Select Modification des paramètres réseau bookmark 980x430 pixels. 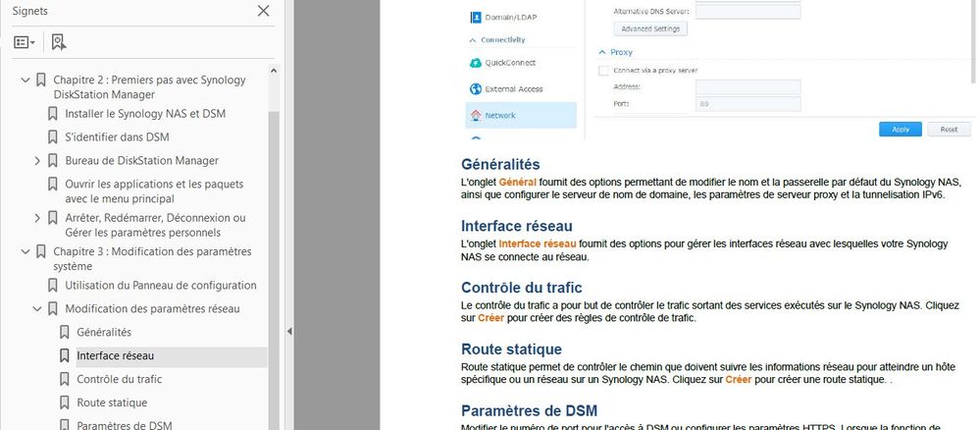[x=152, y=309]
